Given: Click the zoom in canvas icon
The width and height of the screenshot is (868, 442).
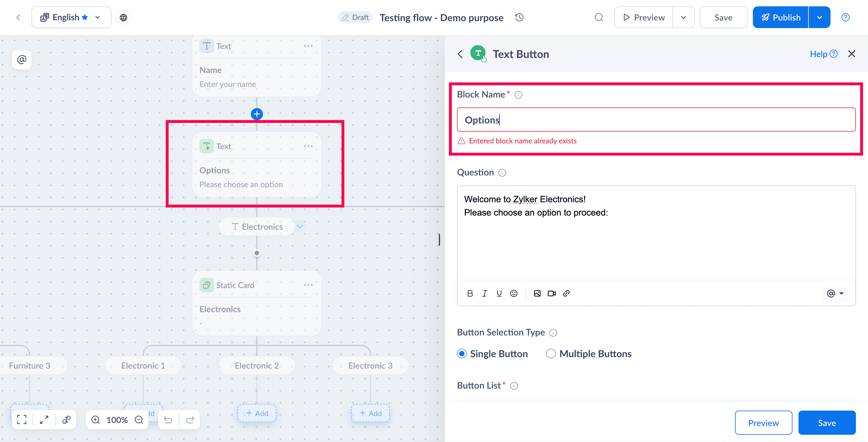Looking at the screenshot, I should coord(96,419).
